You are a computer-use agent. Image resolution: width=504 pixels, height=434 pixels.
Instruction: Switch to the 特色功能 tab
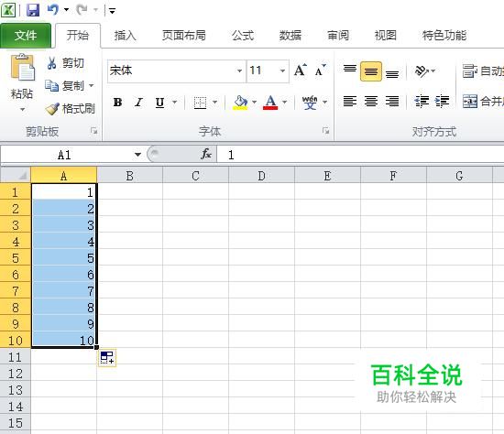[444, 36]
